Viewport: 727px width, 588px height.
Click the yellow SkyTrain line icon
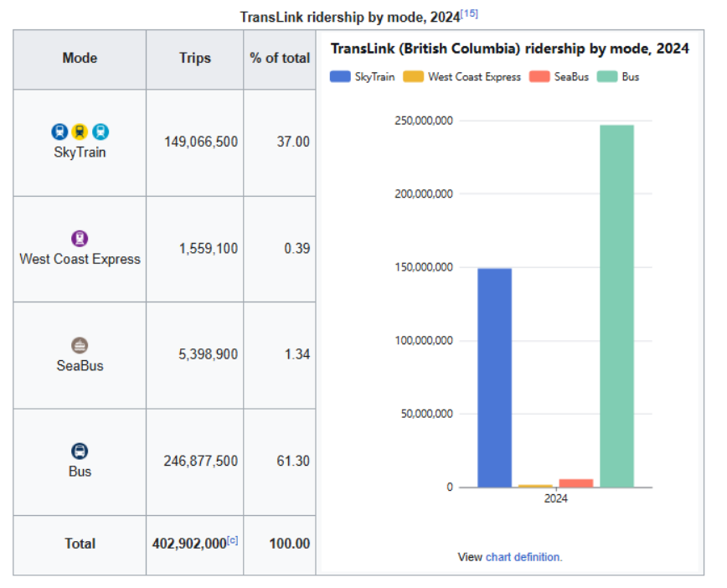80,132
